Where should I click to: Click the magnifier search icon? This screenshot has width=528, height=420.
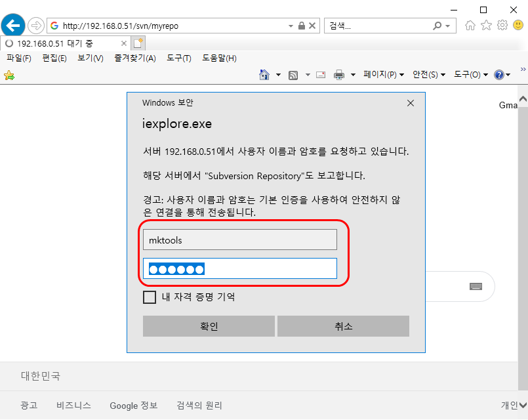click(437, 26)
